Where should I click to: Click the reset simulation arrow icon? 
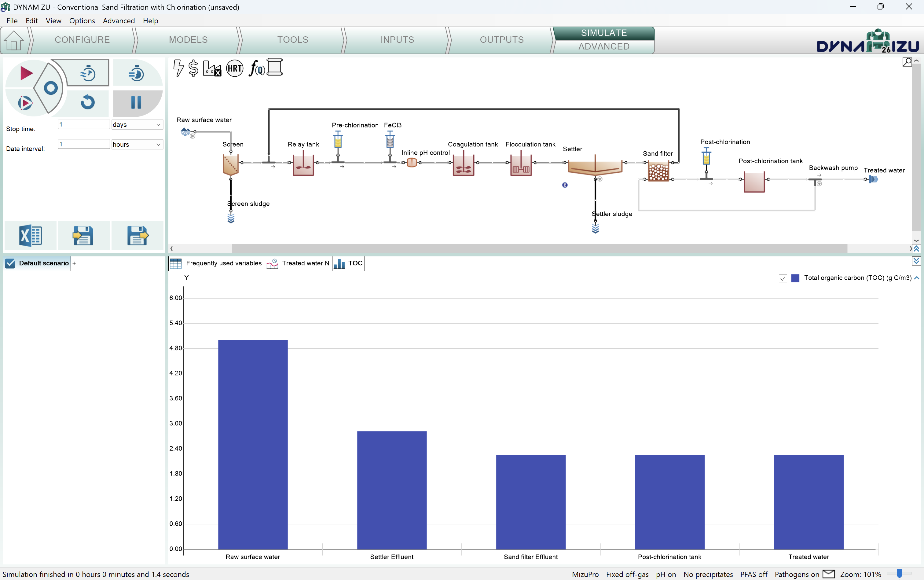point(88,102)
